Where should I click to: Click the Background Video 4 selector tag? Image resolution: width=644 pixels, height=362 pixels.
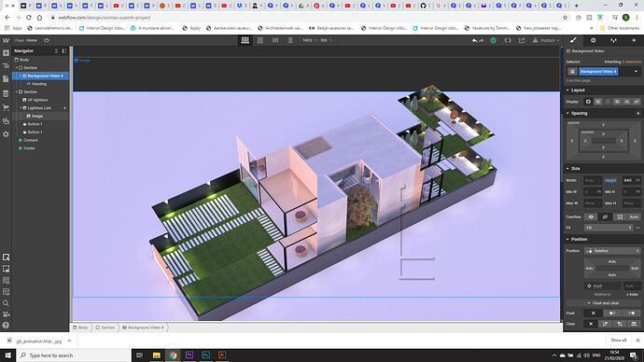[598, 72]
